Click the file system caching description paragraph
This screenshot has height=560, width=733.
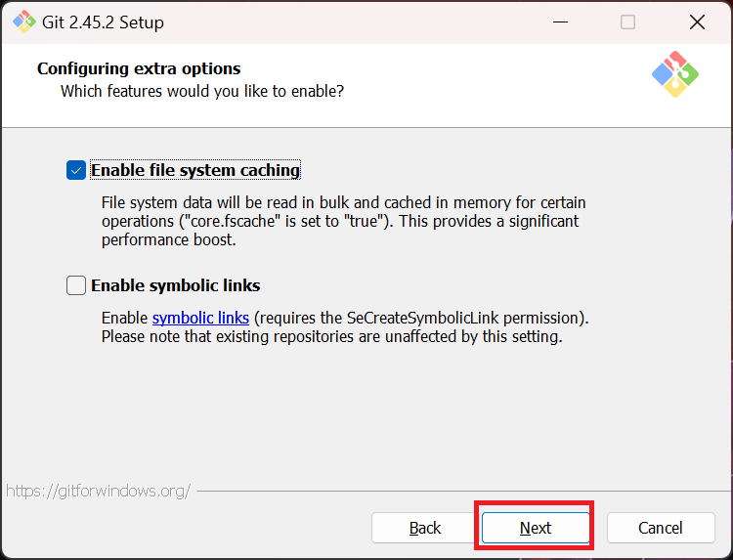(342, 221)
